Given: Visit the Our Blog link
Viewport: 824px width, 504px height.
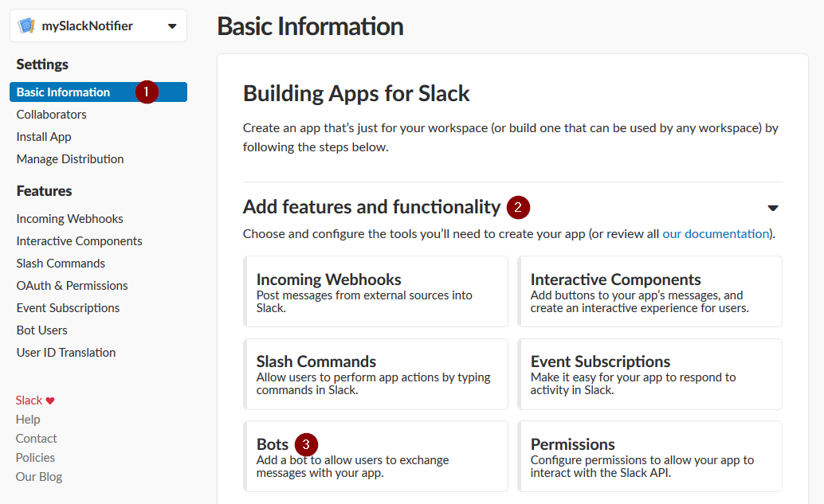Looking at the screenshot, I should point(39,477).
